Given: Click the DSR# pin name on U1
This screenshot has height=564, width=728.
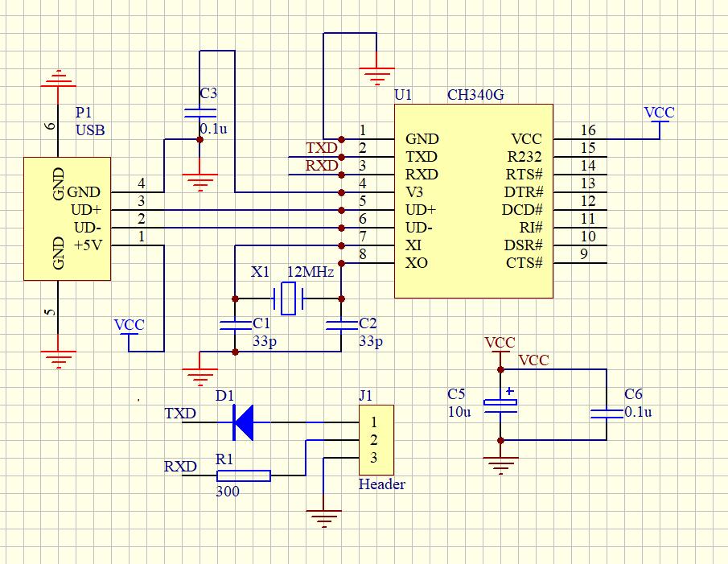Looking at the screenshot, I should tap(524, 245).
